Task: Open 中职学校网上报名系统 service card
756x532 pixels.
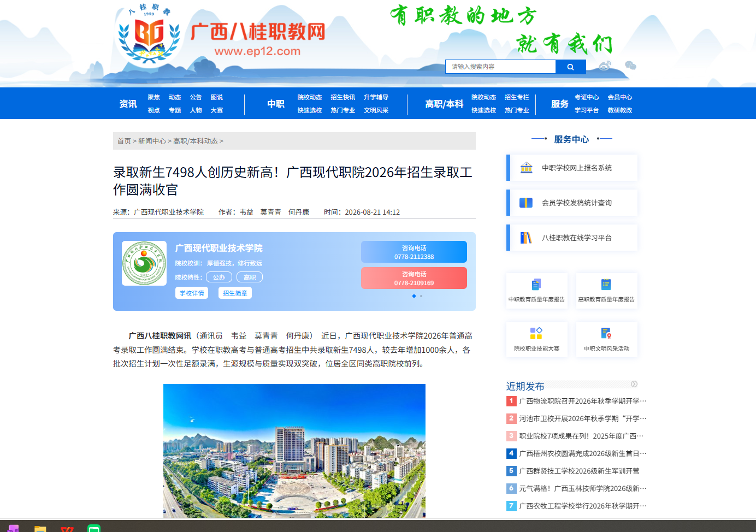Action: click(572, 168)
